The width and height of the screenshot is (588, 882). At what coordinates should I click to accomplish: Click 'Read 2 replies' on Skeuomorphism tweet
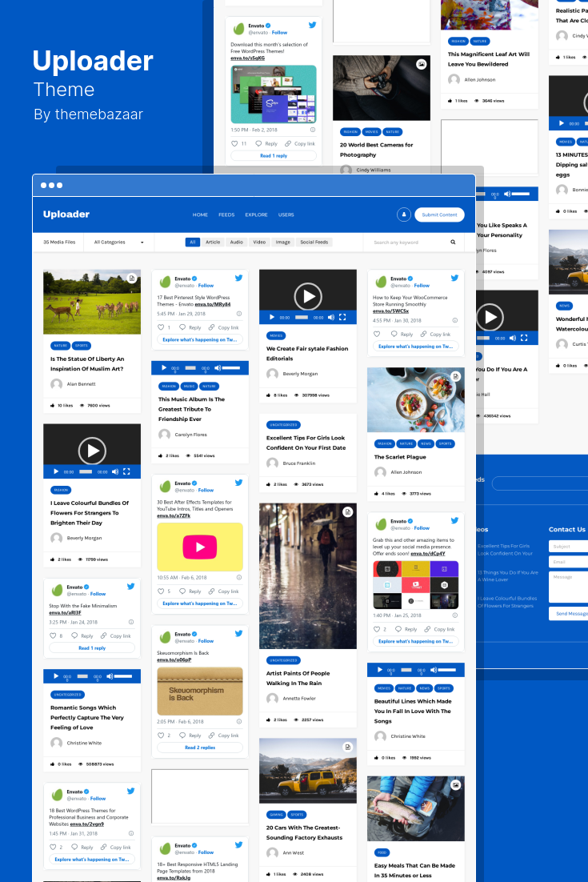199,748
